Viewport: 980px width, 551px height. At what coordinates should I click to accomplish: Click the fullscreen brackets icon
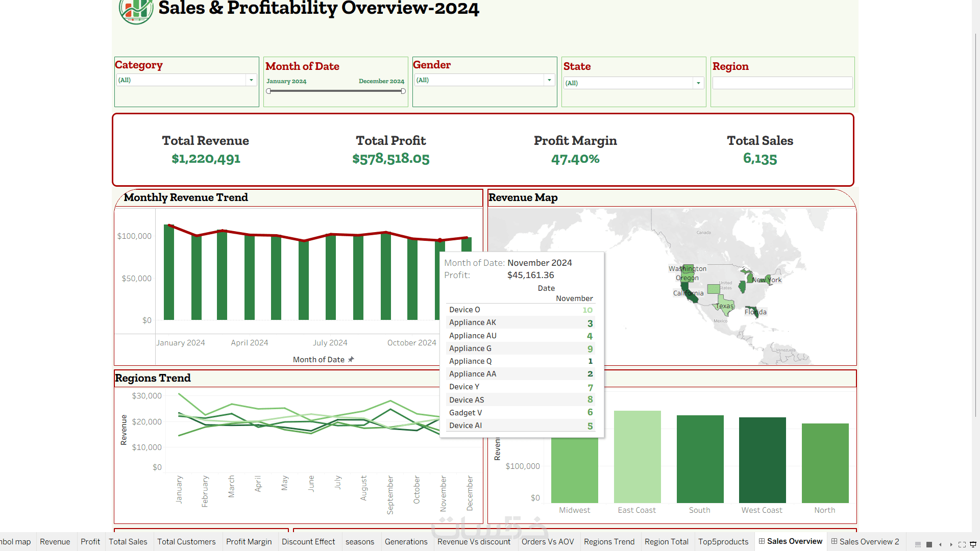click(x=962, y=544)
